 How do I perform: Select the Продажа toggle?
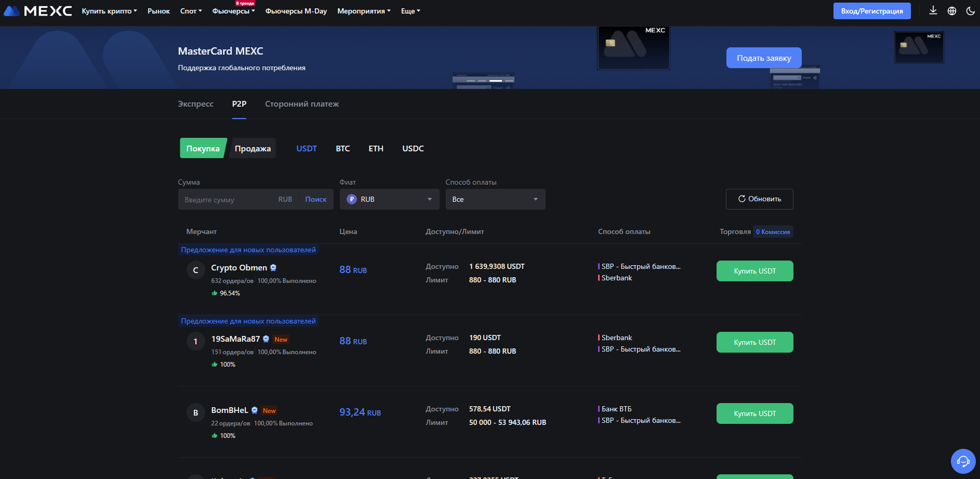(253, 148)
